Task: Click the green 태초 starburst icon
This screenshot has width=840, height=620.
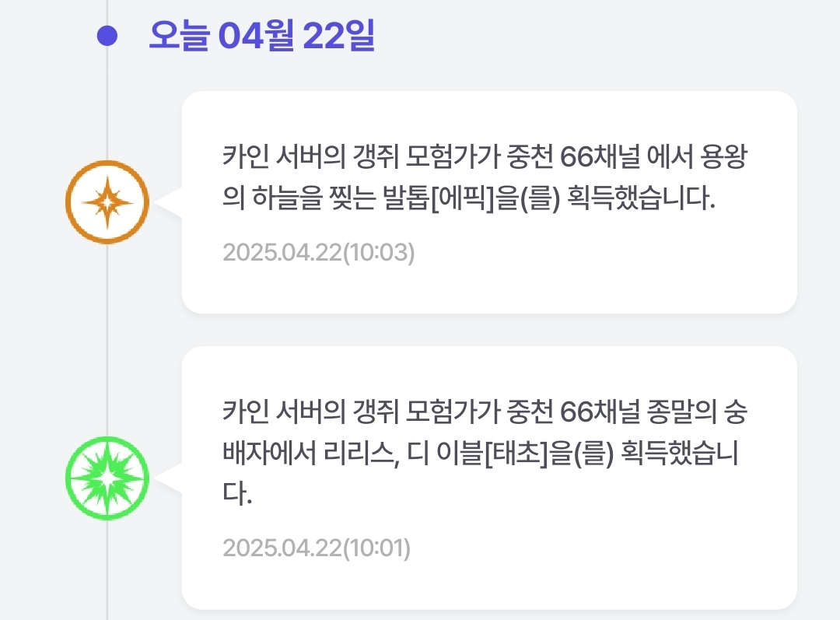Action: pos(107,478)
